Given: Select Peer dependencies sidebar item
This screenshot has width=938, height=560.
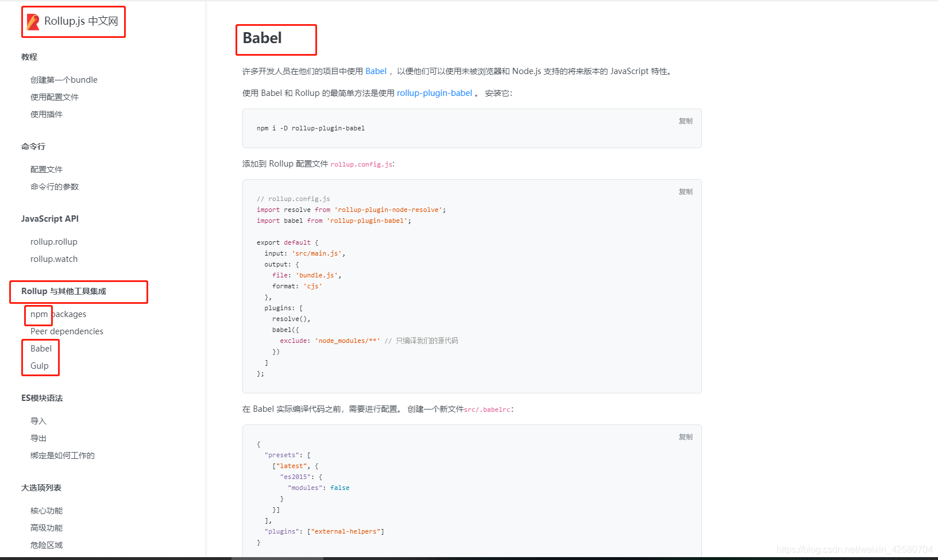Looking at the screenshot, I should click(x=67, y=331).
